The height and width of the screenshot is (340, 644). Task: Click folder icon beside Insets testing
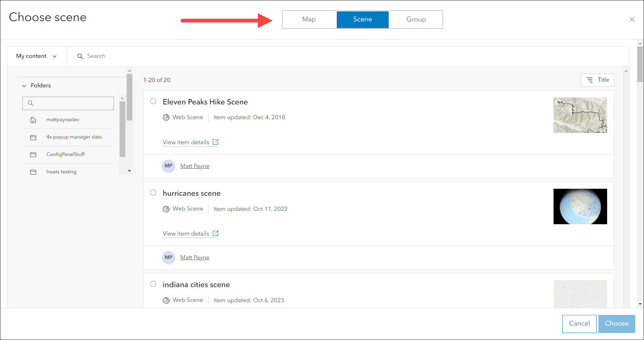pos(33,172)
